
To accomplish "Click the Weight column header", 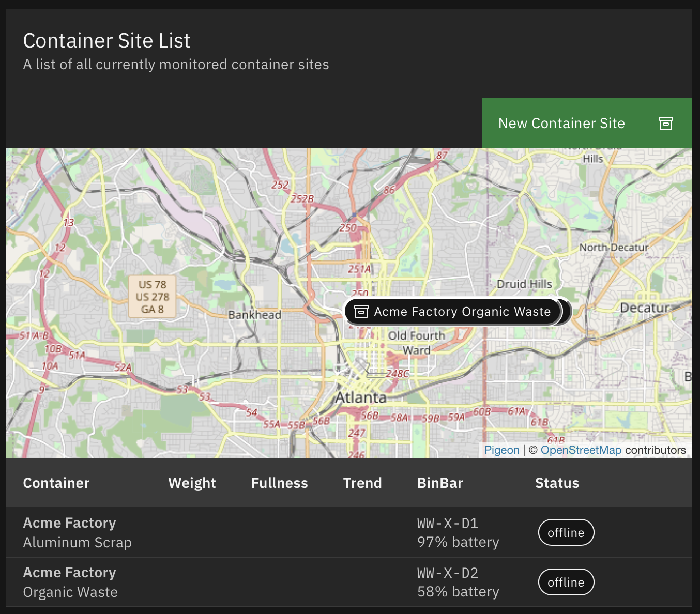I will coord(192,483).
